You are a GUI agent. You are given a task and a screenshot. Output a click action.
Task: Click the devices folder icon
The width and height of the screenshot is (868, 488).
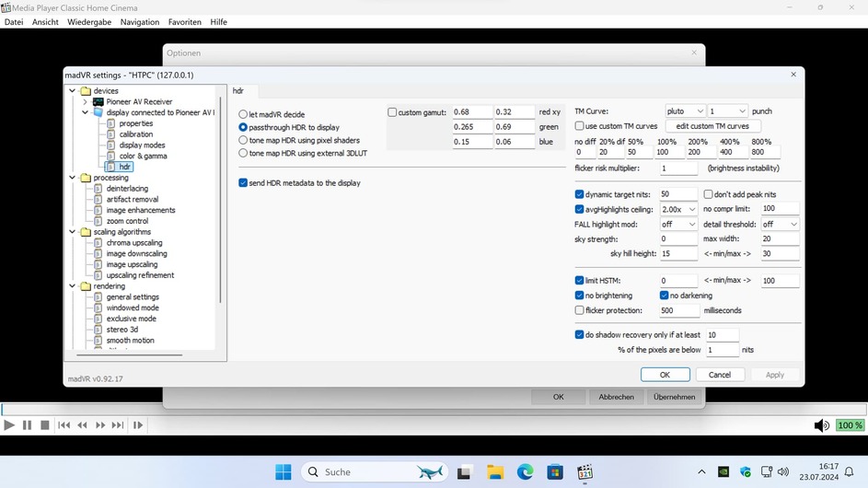pos(86,91)
